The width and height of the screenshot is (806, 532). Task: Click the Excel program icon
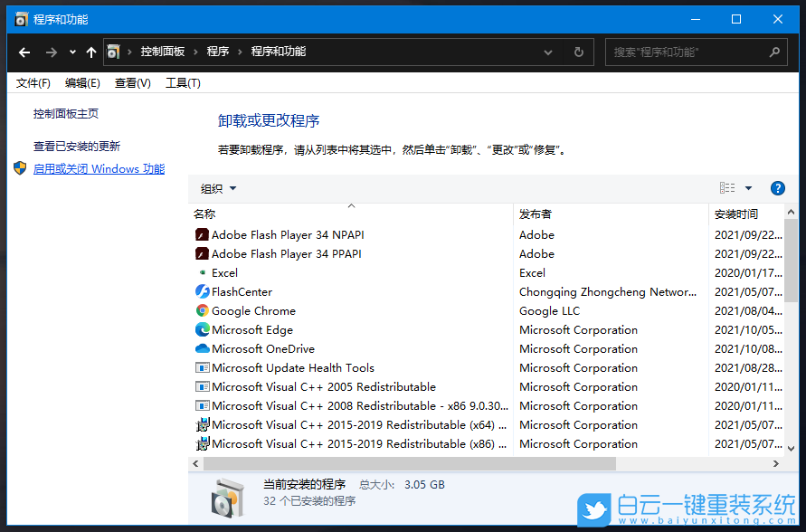coord(201,272)
